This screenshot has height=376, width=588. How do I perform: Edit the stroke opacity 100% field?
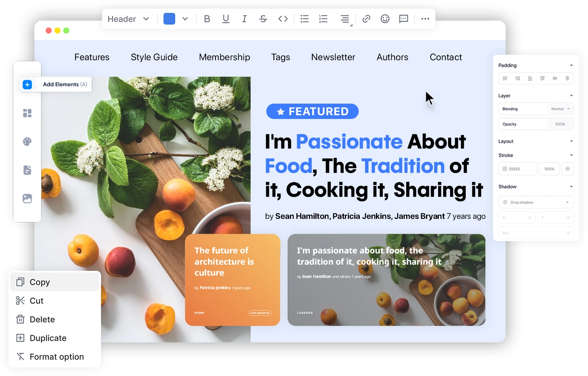[549, 169]
